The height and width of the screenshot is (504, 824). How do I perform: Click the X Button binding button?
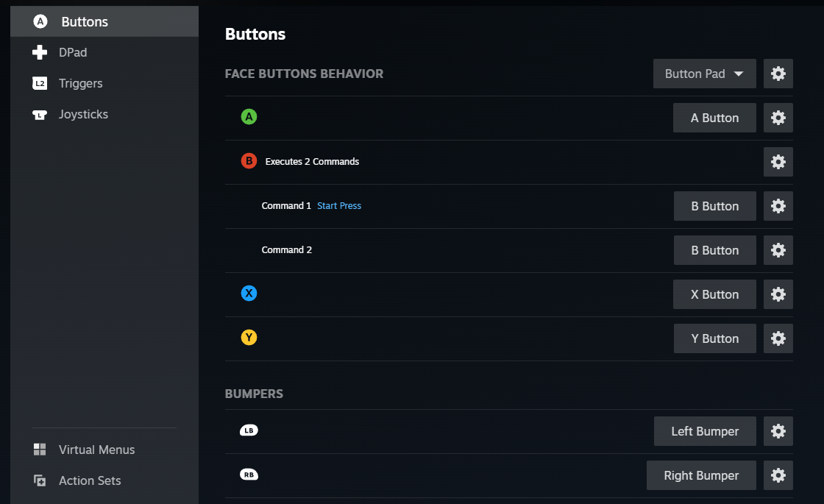(x=714, y=294)
